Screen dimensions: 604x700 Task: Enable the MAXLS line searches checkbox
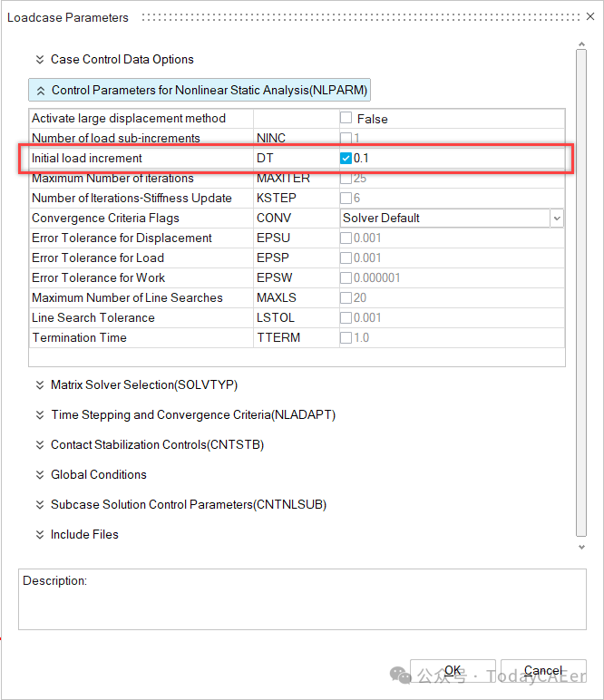coord(346,297)
